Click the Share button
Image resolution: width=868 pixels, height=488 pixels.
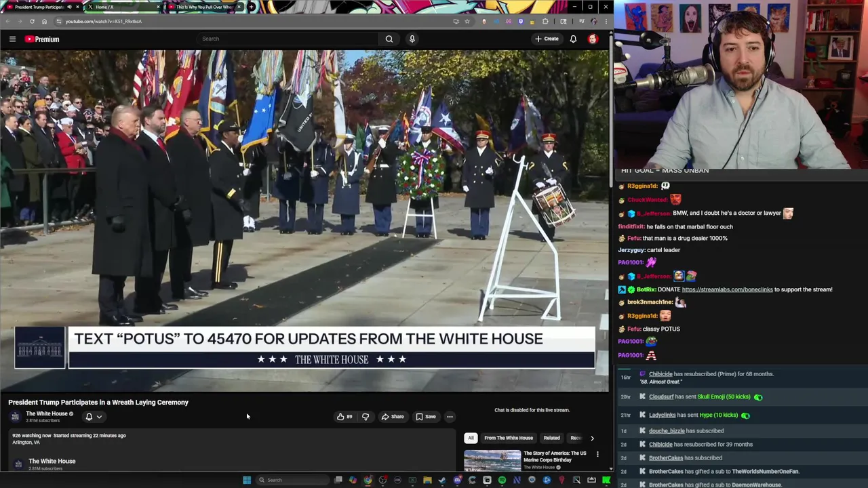point(393,417)
